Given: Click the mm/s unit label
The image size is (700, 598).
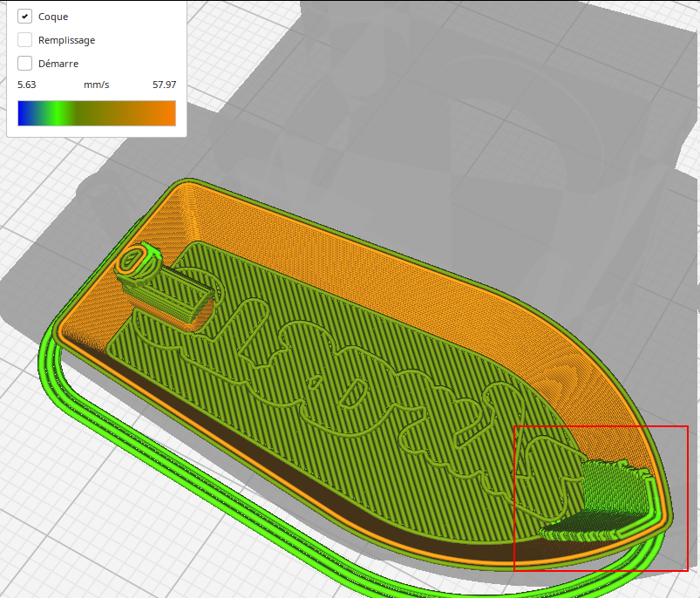Looking at the screenshot, I should pyautogui.click(x=97, y=85).
